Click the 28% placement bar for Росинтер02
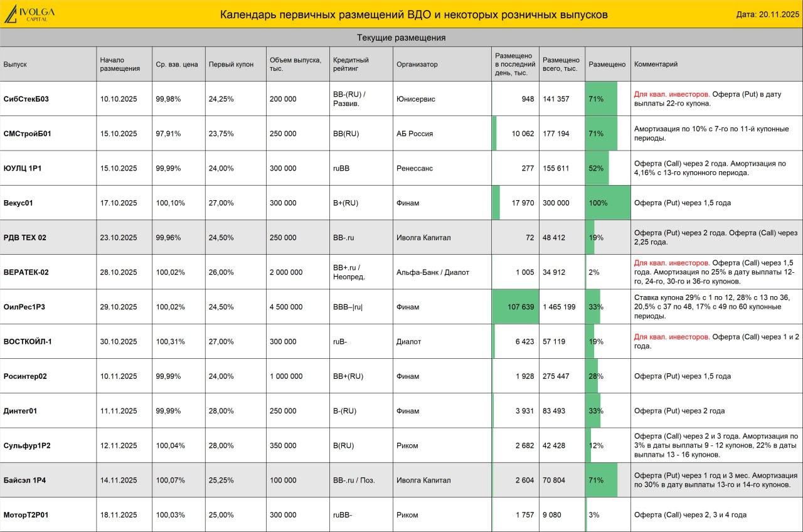The width and height of the screenshot is (803, 532). tap(592, 376)
